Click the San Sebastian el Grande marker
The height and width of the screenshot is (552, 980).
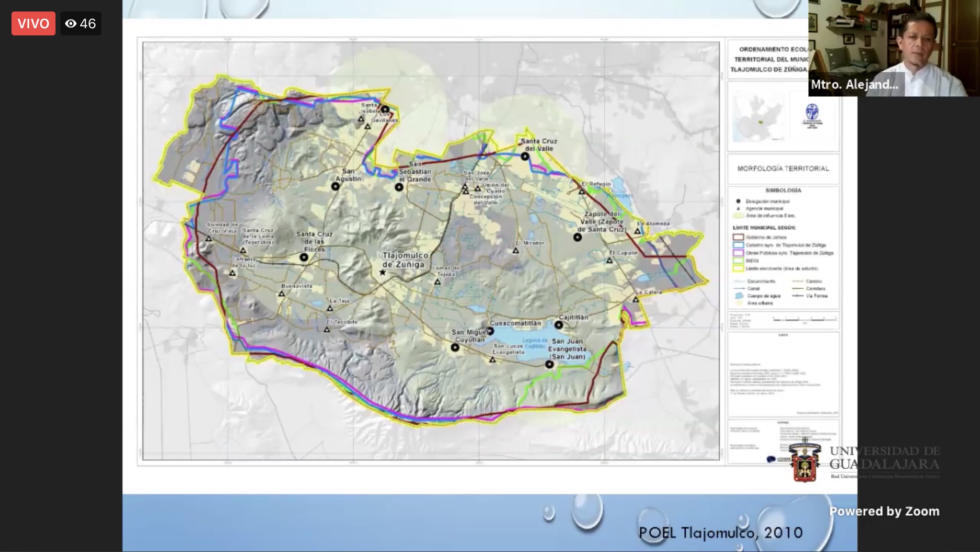(399, 187)
